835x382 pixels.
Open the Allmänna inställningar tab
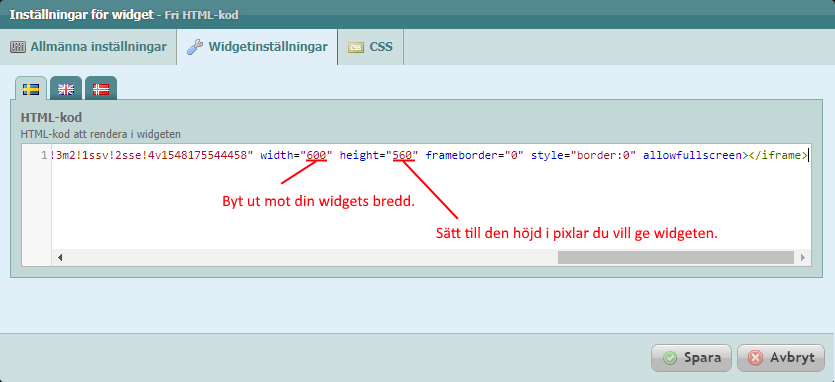88,46
